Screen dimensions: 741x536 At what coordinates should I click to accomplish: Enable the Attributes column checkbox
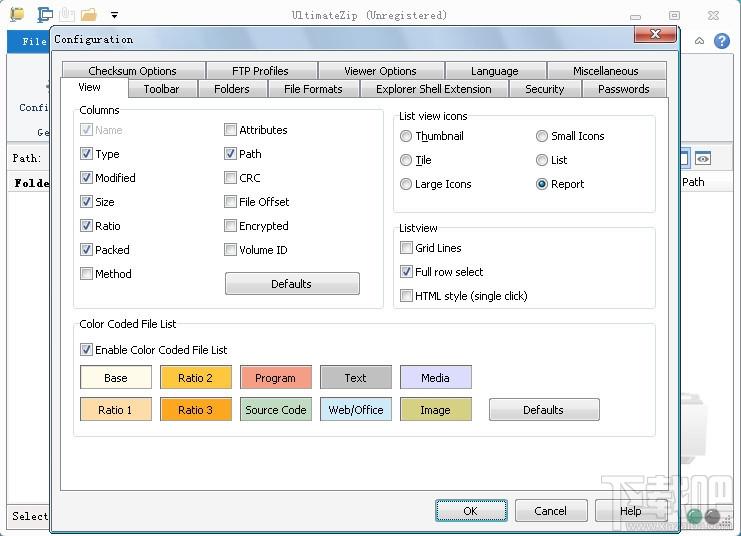pos(230,130)
